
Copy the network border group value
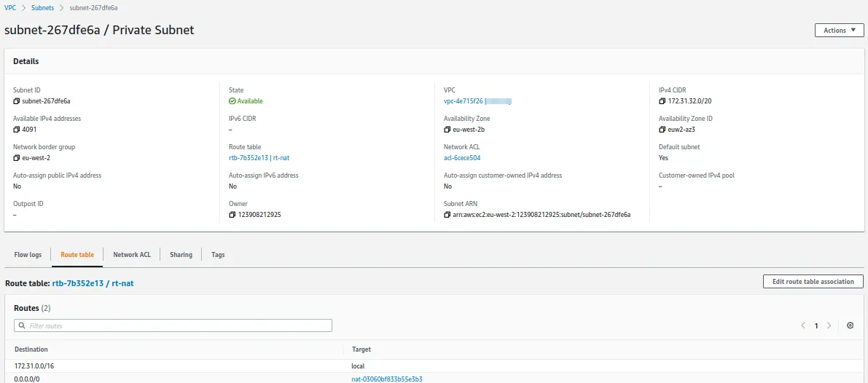coord(17,158)
